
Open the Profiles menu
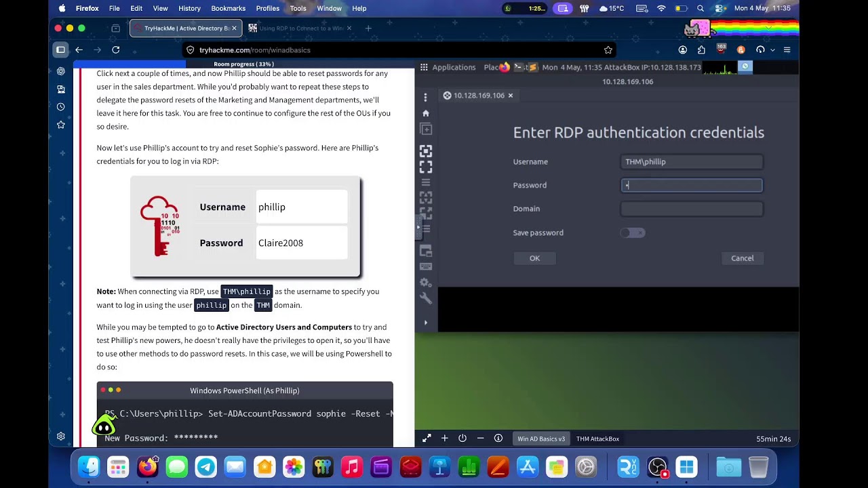pos(267,8)
